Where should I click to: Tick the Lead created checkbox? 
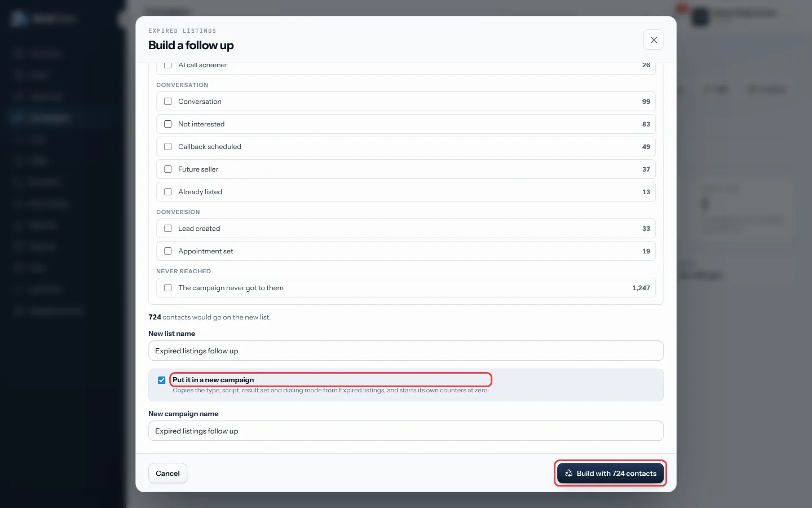pos(168,229)
